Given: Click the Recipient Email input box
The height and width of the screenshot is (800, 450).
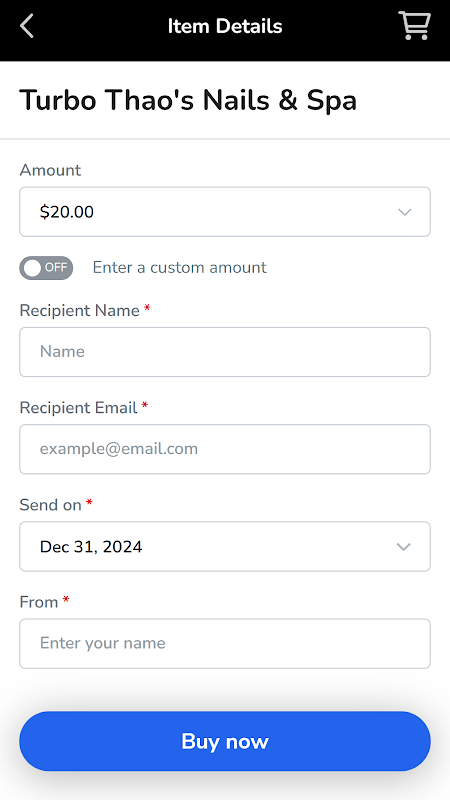Looking at the screenshot, I should tap(225, 449).
